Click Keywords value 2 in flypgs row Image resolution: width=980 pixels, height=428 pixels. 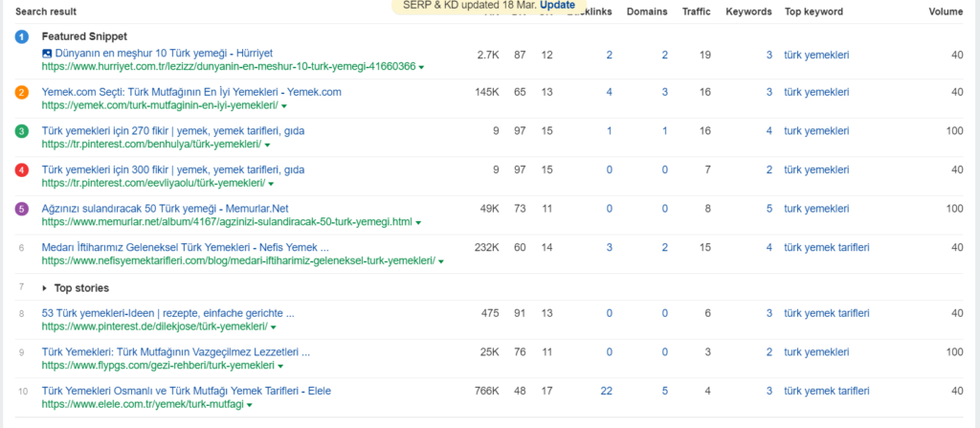coord(769,352)
